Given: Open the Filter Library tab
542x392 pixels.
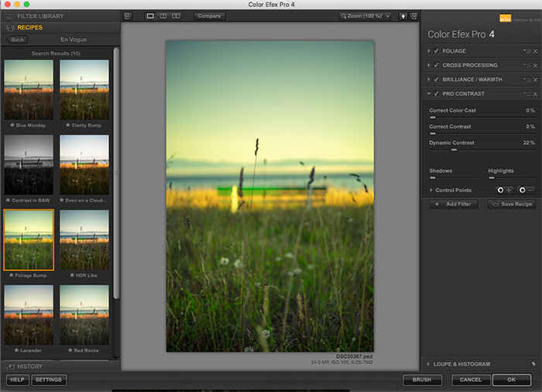Looking at the screenshot, I should tap(40, 16).
